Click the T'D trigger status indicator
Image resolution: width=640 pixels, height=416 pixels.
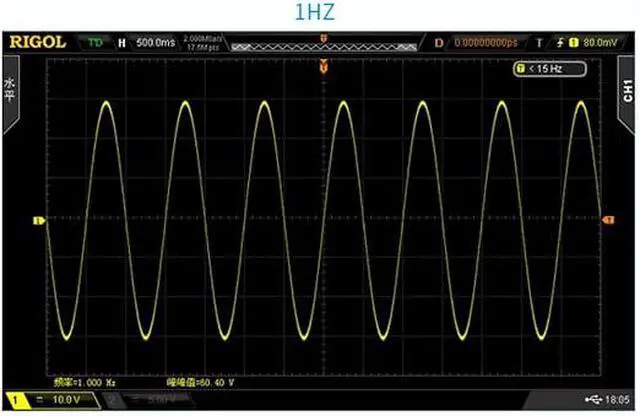95,43
